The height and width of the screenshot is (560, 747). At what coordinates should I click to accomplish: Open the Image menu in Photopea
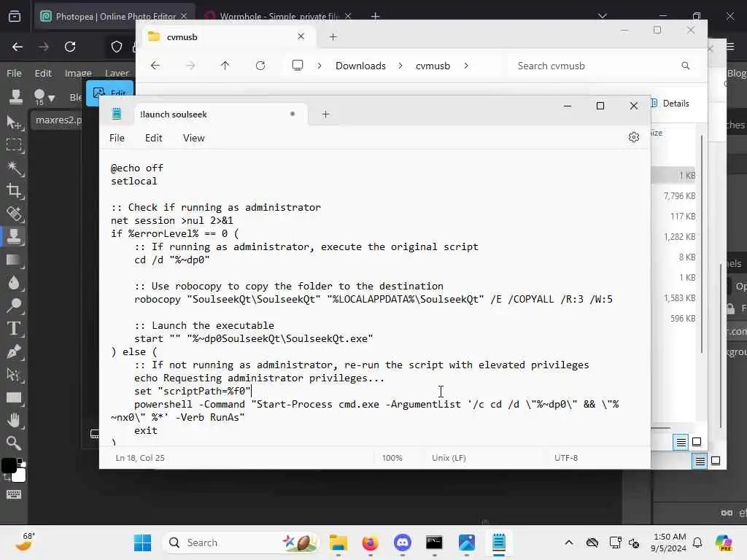pyautogui.click(x=78, y=73)
